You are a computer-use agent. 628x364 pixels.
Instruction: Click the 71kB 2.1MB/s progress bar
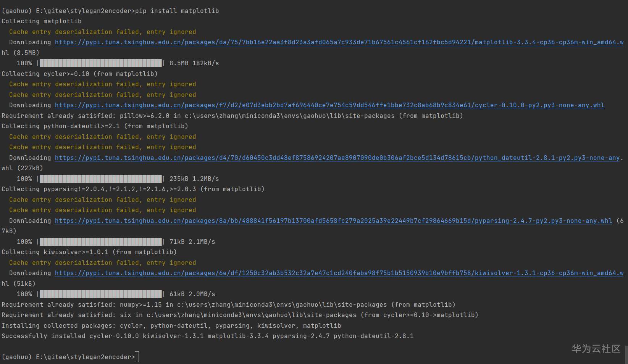coord(101,242)
